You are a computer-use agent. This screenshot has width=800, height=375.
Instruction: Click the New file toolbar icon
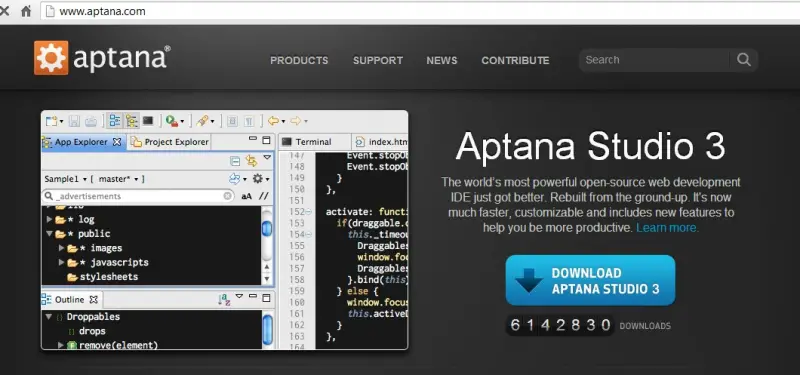(x=52, y=121)
